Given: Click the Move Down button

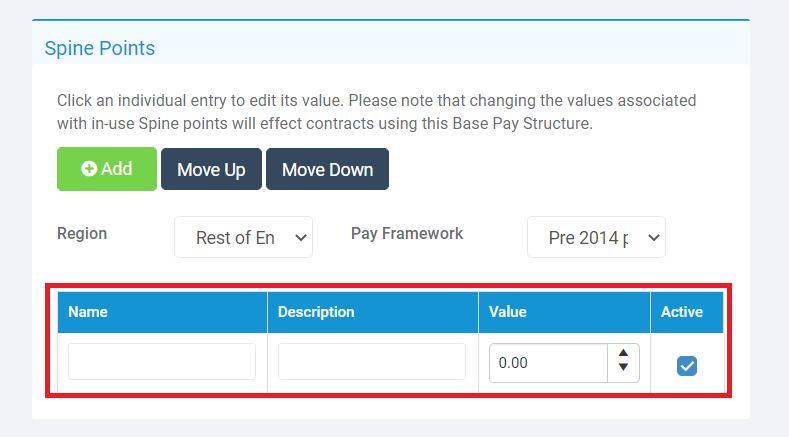Looking at the screenshot, I should pyautogui.click(x=328, y=169).
